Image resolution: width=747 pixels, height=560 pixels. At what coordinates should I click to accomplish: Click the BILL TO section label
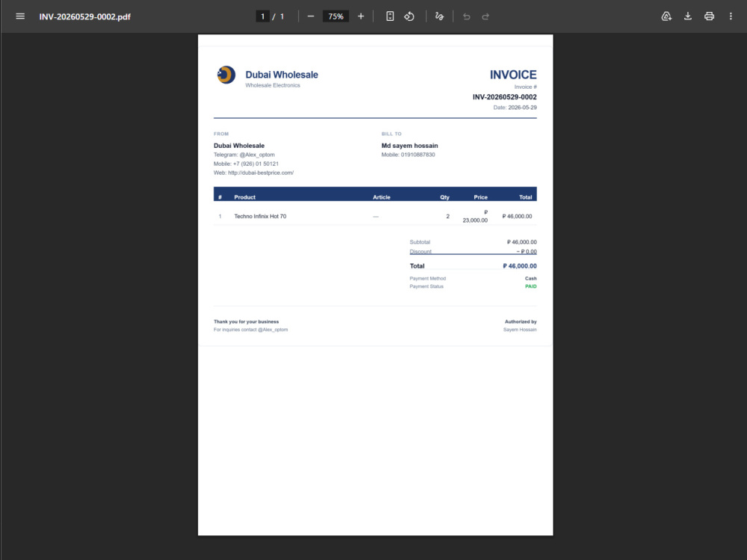(391, 134)
